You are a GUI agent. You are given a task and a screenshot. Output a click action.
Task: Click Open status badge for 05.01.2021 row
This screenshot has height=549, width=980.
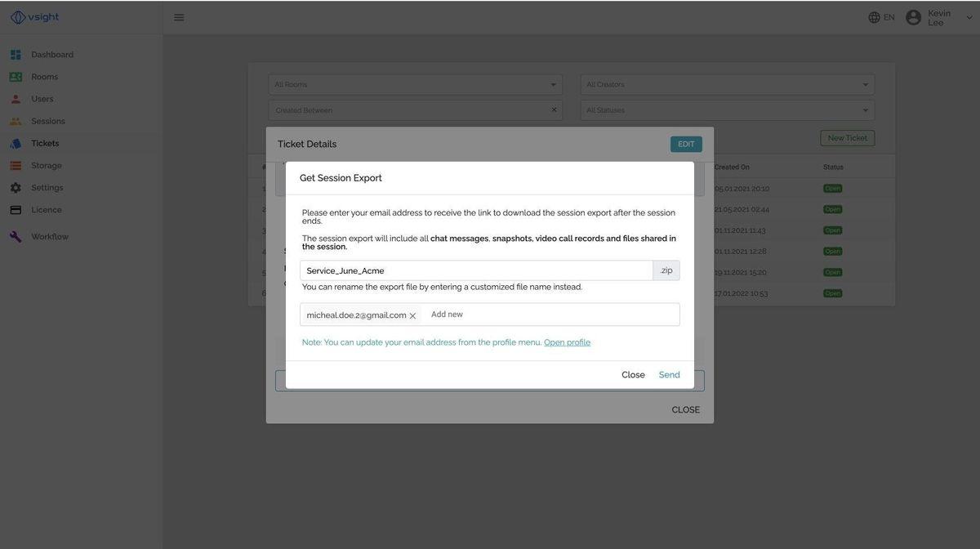[x=832, y=189]
